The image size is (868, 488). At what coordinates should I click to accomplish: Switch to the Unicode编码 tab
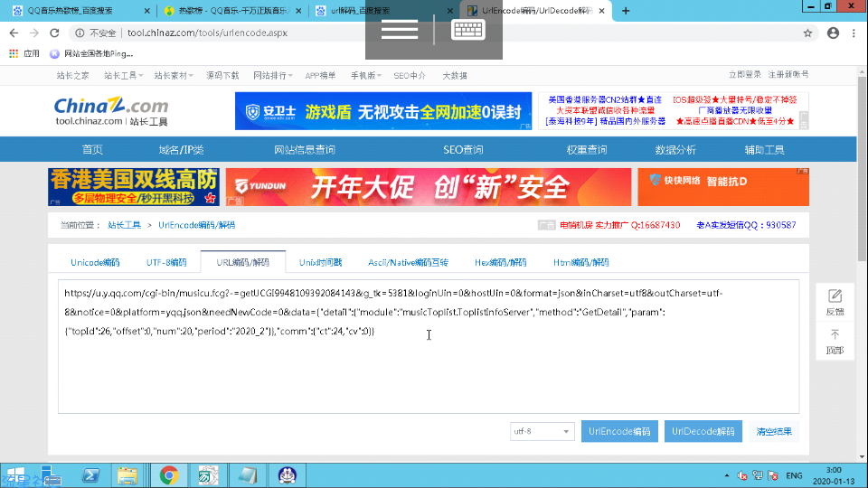[95, 262]
